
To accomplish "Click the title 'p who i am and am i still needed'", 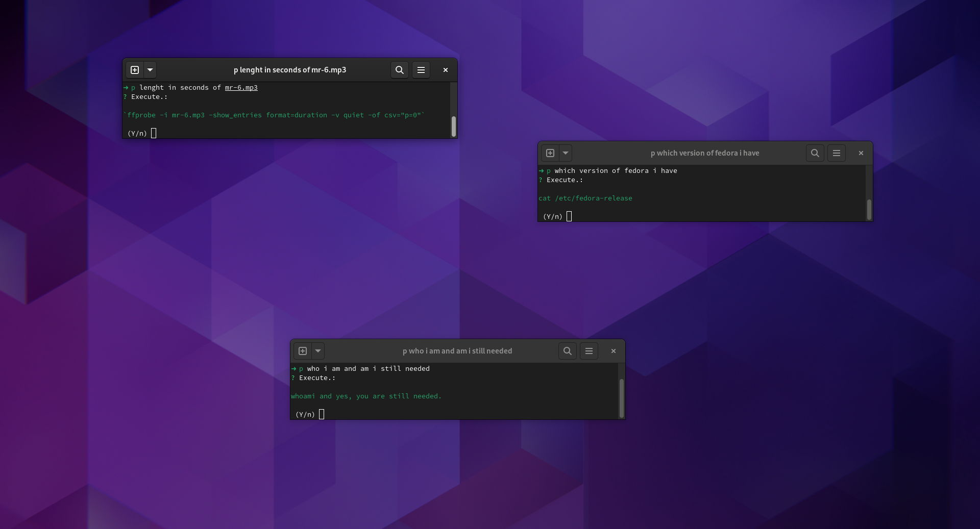I will pyautogui.click(x=457, y=351).
